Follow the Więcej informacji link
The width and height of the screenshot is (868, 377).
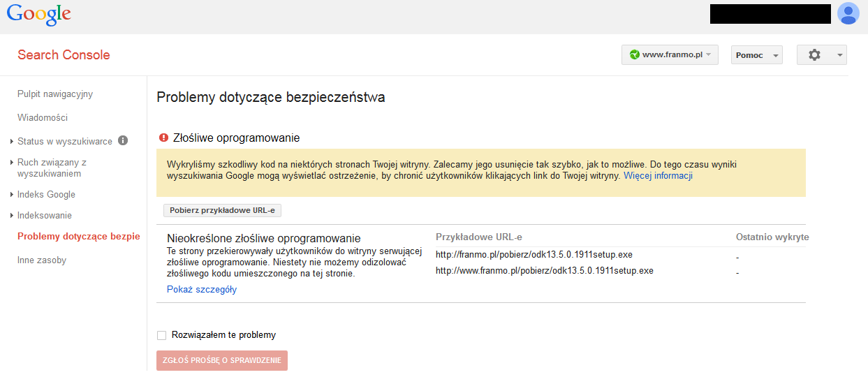tap(658, 176)
